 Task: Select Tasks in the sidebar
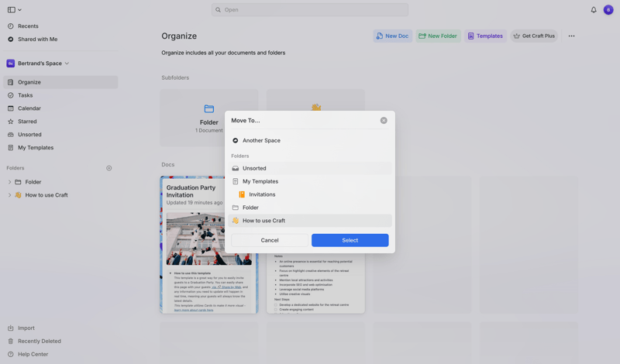tap(25, 95)
